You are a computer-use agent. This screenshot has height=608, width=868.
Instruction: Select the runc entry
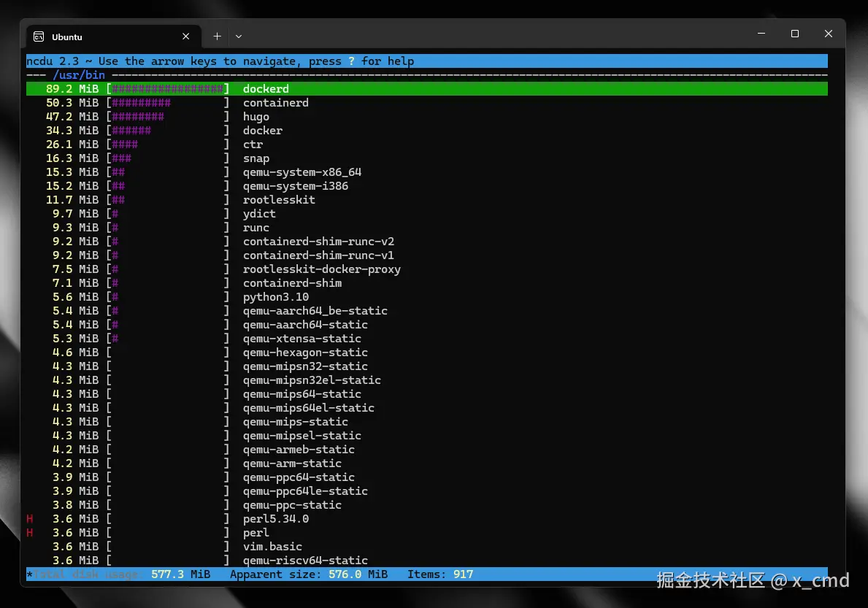[x=427, y=228]
